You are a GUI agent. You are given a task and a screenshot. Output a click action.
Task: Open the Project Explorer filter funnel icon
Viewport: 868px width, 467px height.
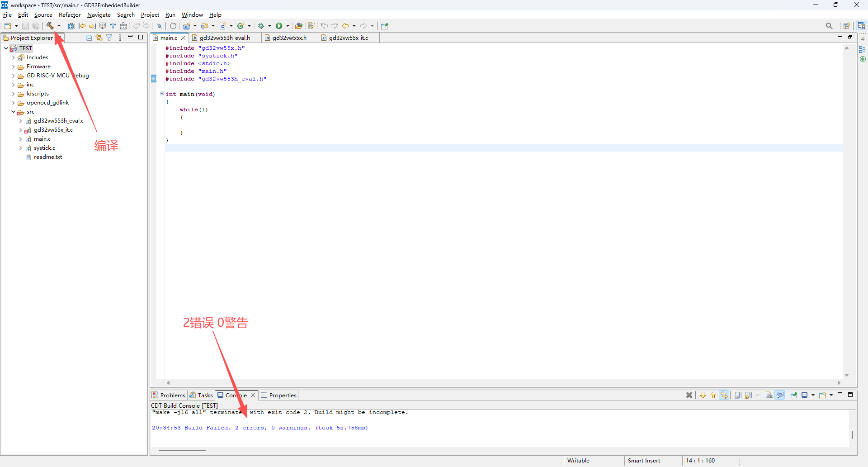pos(109,38)
